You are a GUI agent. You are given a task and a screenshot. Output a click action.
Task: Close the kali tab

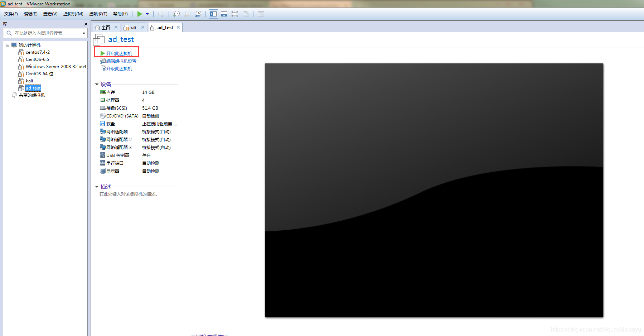(143, 27)
